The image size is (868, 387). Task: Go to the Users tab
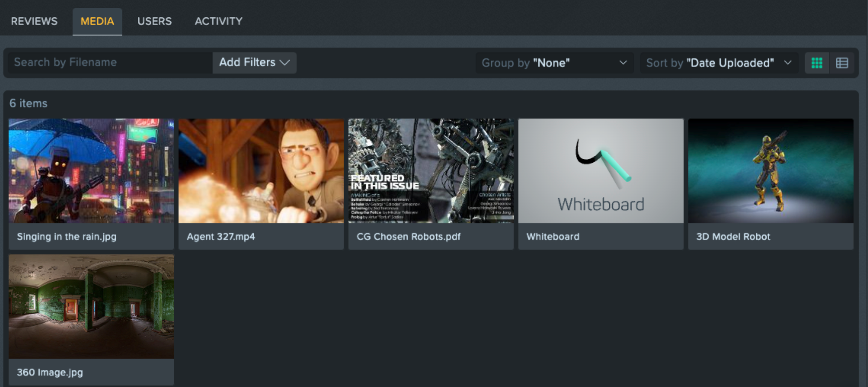154,21
